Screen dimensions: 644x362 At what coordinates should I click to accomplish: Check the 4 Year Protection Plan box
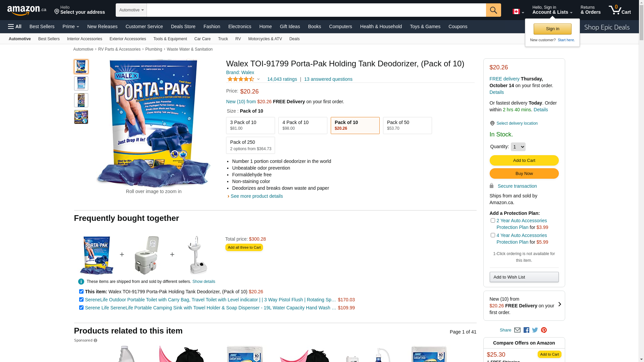(493, 235)
